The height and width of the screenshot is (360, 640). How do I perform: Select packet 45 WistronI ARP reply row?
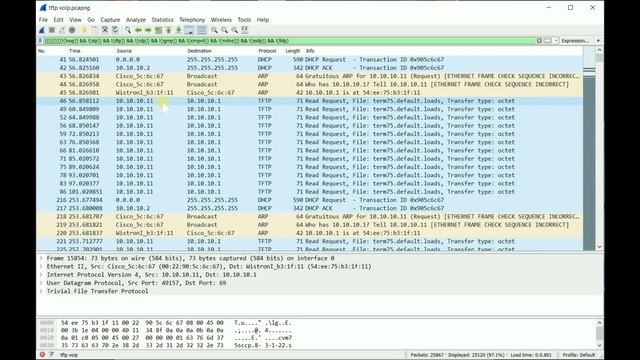coord(309,93)
